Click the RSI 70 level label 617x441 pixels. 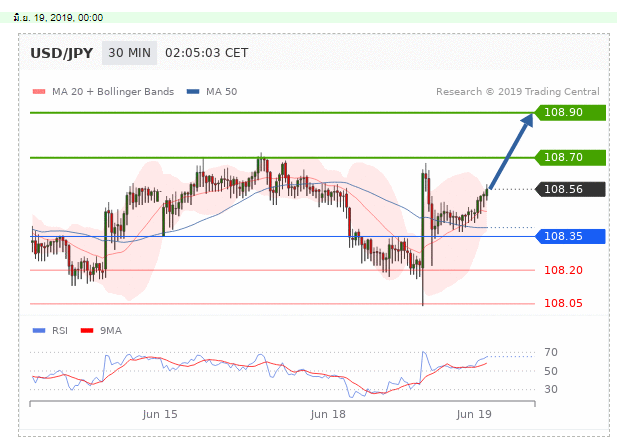coord(551,352)
